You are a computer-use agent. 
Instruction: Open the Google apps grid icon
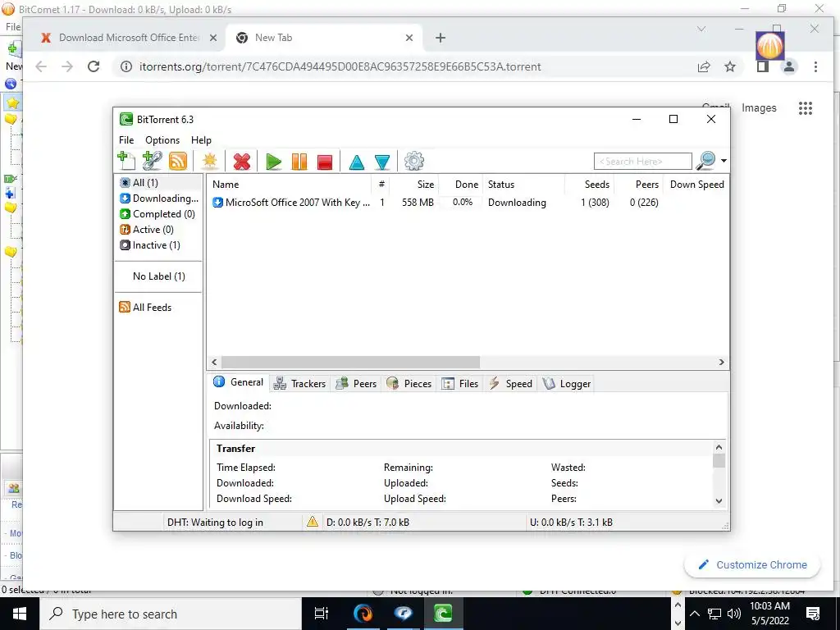(x=806, y=108)
